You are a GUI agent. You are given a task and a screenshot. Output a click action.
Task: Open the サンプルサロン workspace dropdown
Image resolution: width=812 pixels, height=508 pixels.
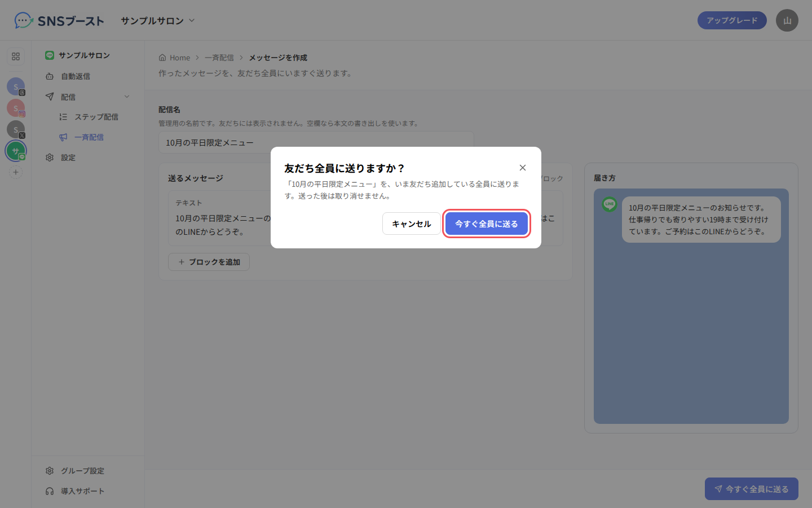click(x=158, y=21)
